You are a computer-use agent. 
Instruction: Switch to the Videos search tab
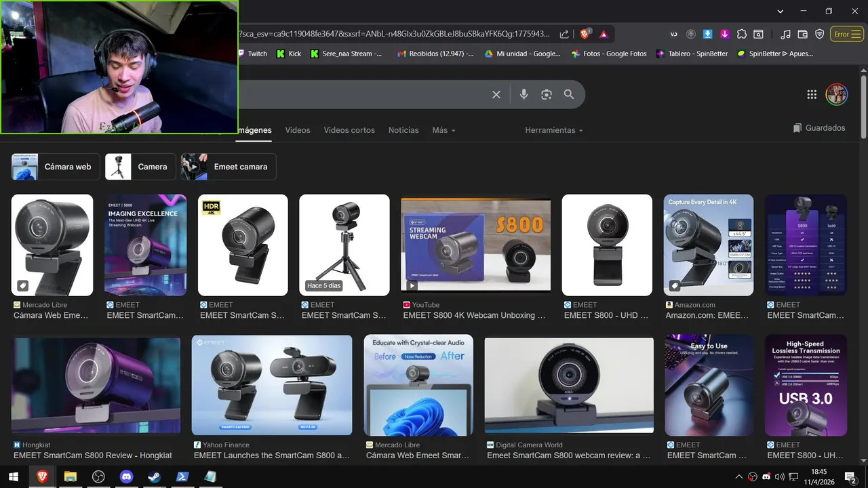(x=298, y=130)
